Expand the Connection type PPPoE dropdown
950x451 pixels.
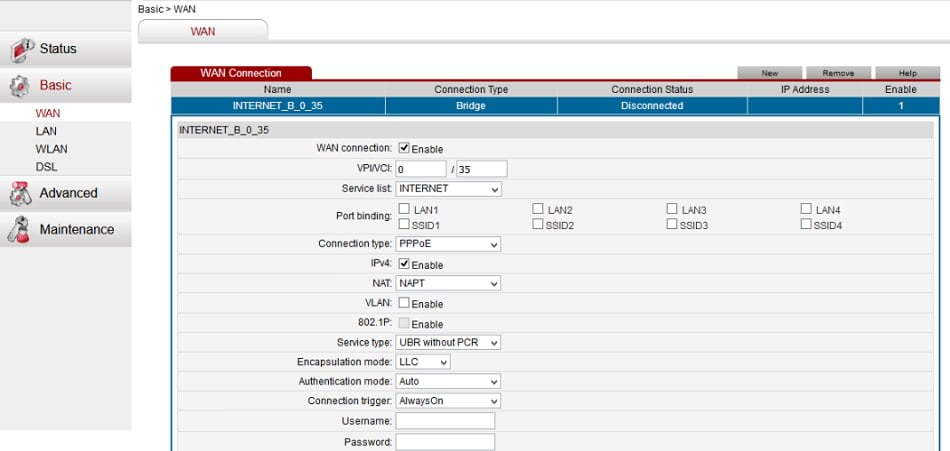(448, 244)
